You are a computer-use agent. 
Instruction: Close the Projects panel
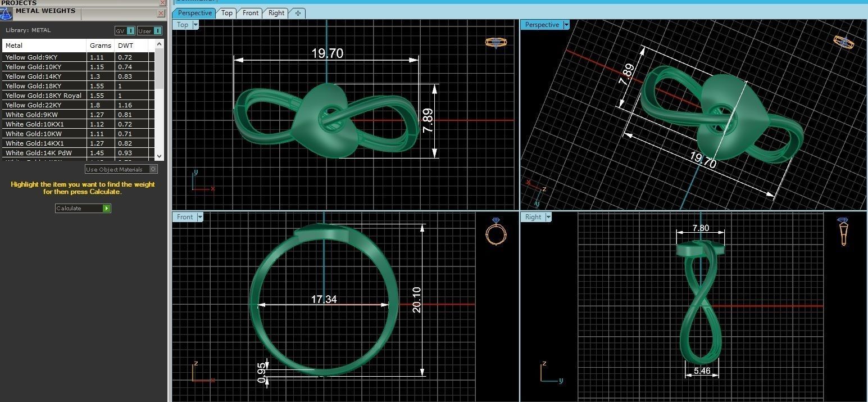[162, 3]
